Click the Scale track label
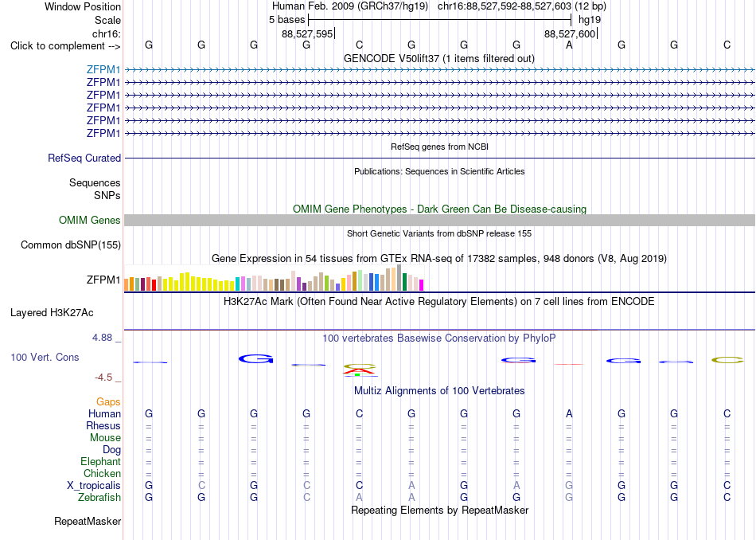 [x=107, y=20]
